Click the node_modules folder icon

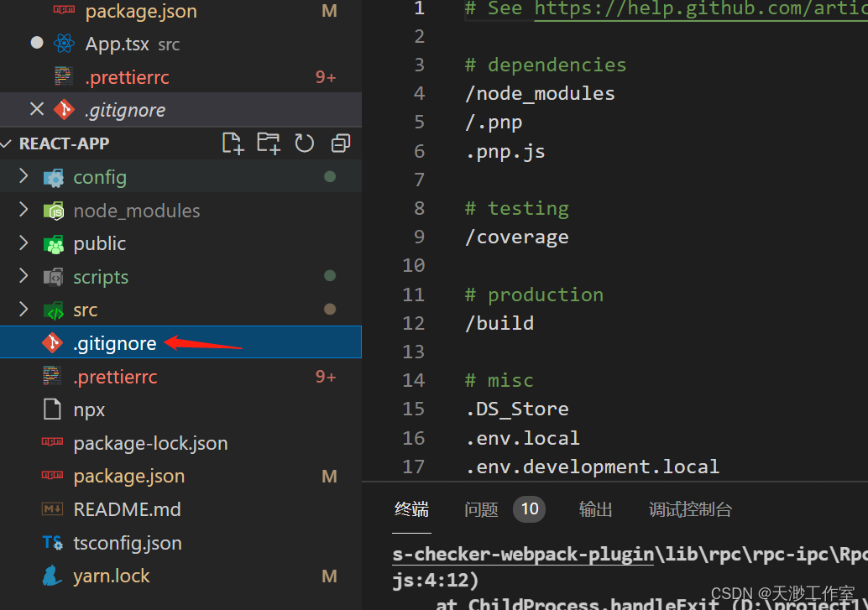tap(54, 211)
